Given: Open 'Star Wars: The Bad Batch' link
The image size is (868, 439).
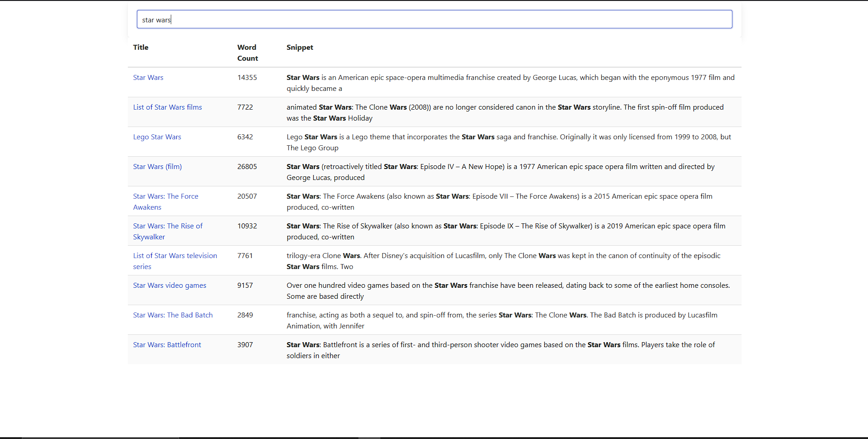Looking at the screenshot, I should point(173,315).
